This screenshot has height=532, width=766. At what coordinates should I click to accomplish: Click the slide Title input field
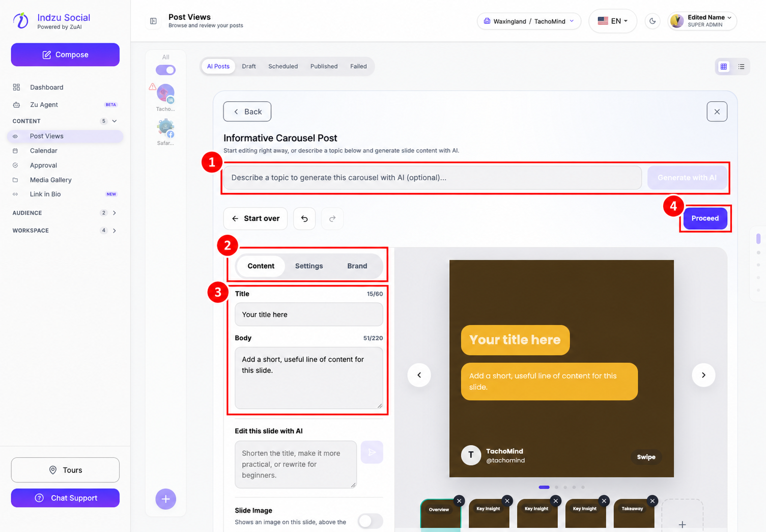tap(309, 315)
